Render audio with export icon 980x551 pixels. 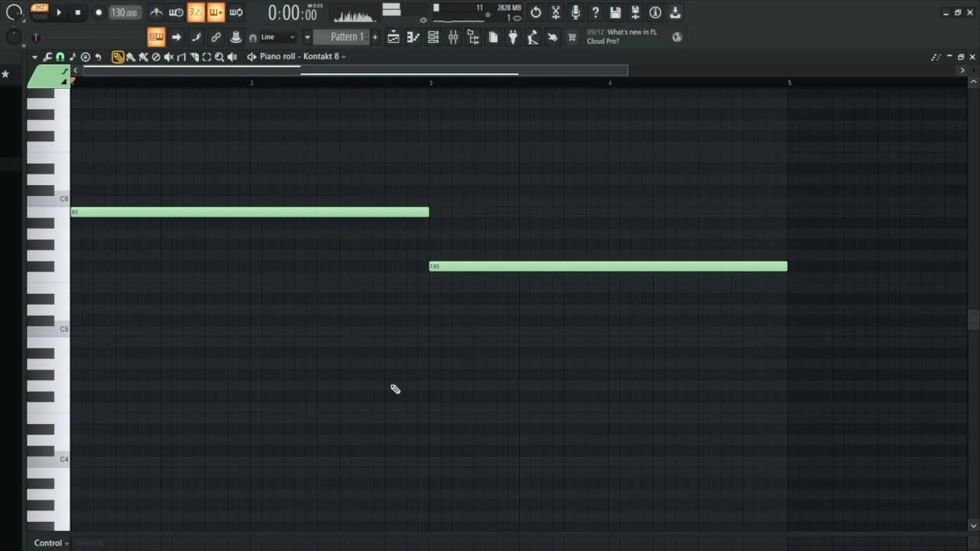coord(635,12)
